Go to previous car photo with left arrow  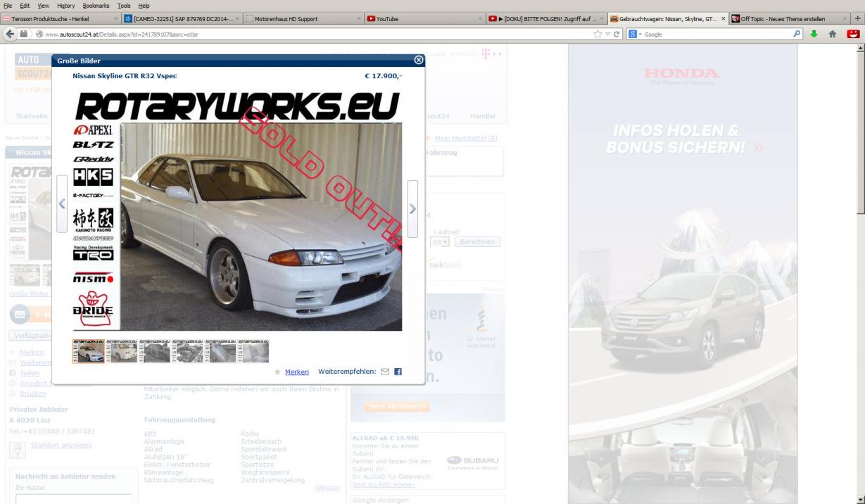click(x=62, y=204)
